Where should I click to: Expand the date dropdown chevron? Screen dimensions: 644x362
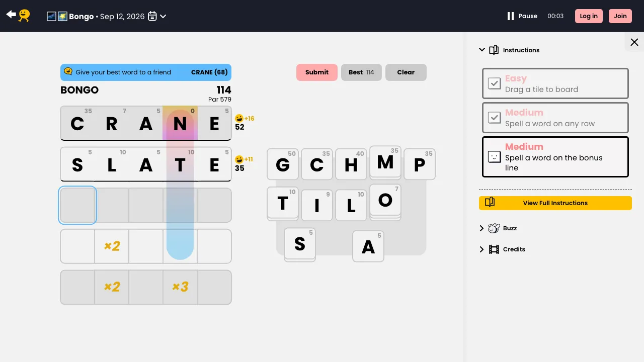tap(163, 16)
